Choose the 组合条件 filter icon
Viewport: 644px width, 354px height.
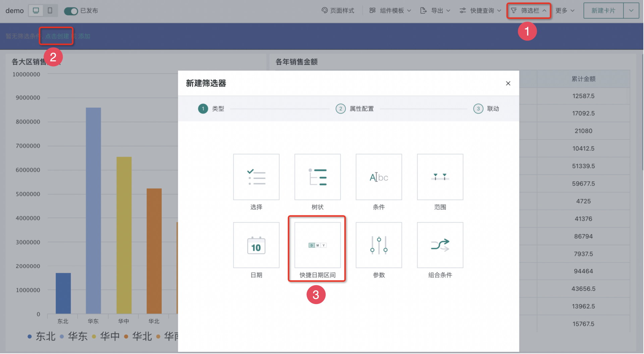[440, 245]
